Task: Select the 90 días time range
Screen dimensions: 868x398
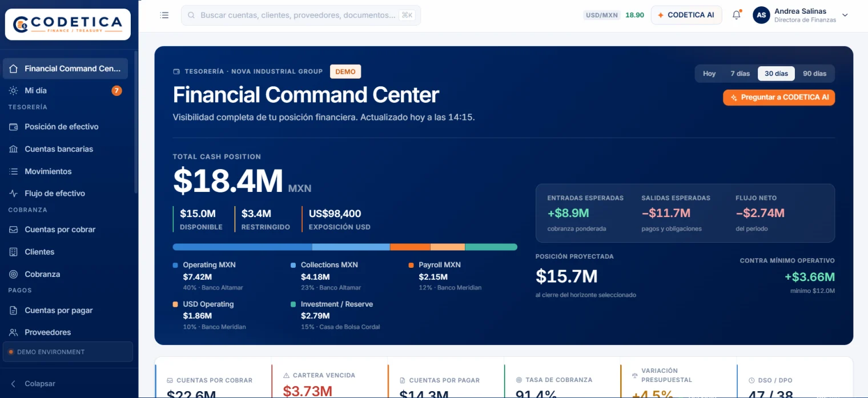Action: (814, 74)
